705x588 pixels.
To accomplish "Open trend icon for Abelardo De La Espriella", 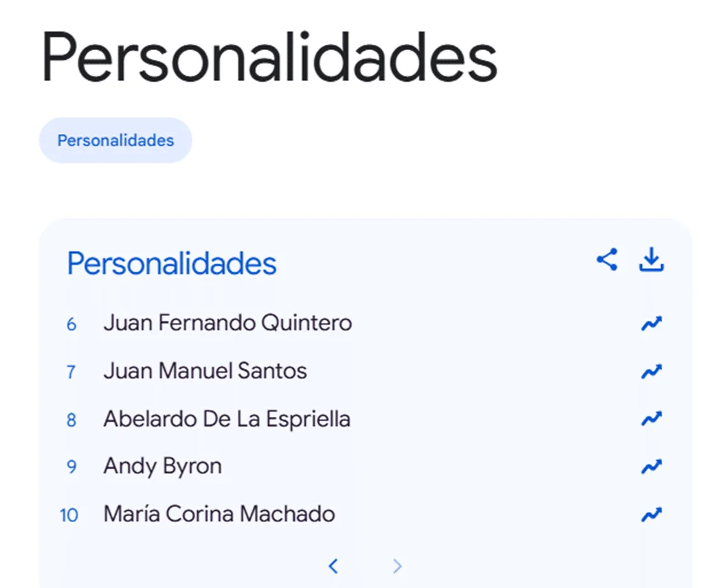I will [651, 419].
